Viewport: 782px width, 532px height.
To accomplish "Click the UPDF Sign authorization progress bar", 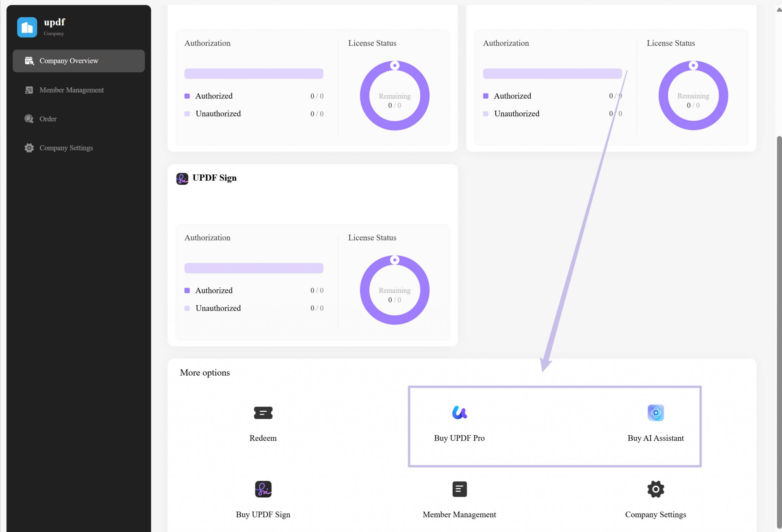I will tap(254, 268).
